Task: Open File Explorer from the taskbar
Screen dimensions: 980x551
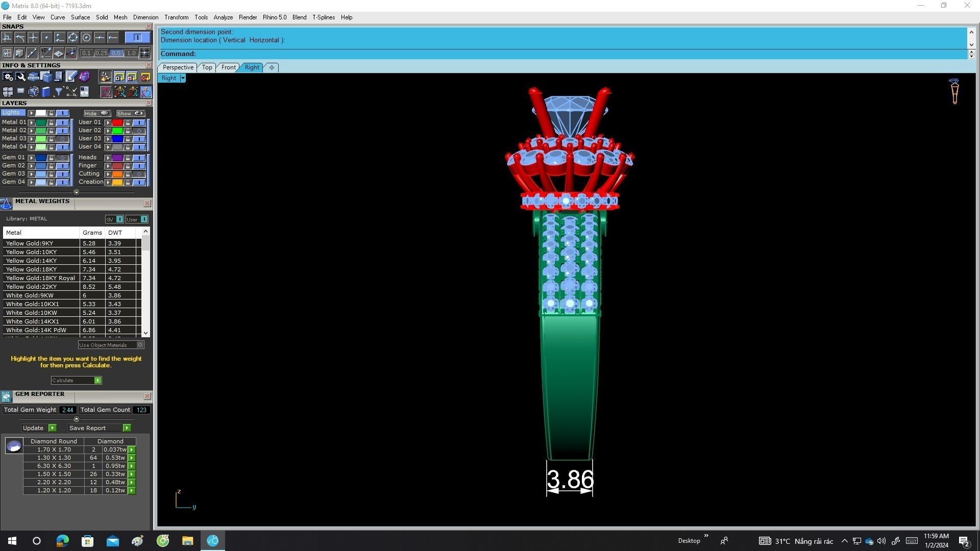Action: (x=187, y=541)
